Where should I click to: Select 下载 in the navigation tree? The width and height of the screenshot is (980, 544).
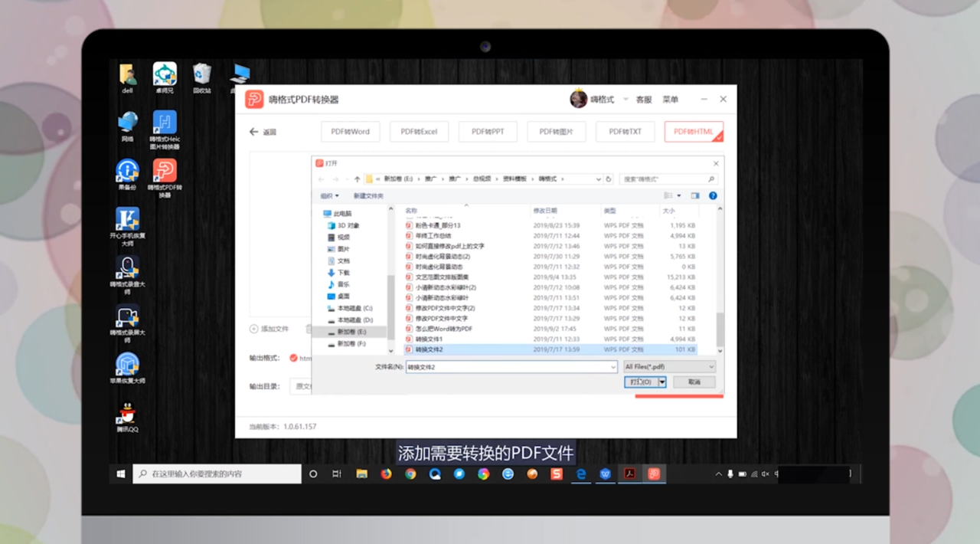(338, 272)
